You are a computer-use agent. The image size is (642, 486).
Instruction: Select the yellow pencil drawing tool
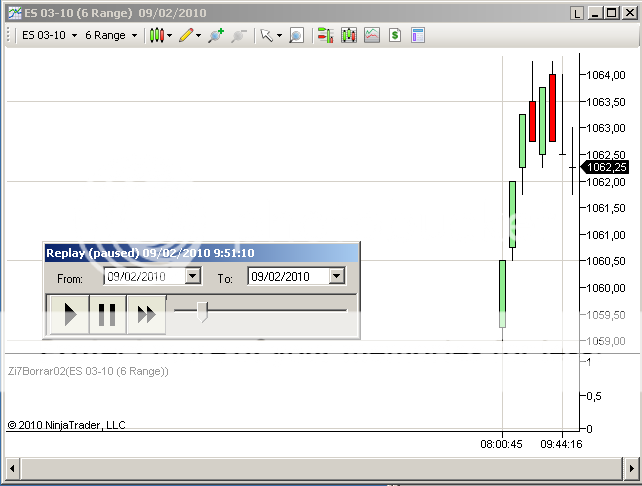(186, 35)
